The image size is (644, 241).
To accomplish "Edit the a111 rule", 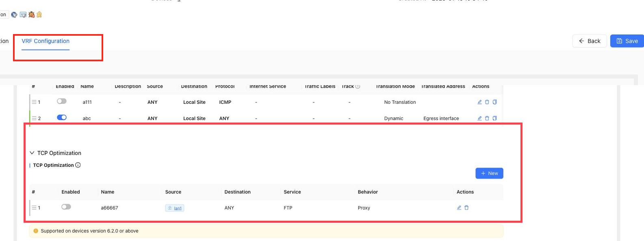I will point(479,102).
